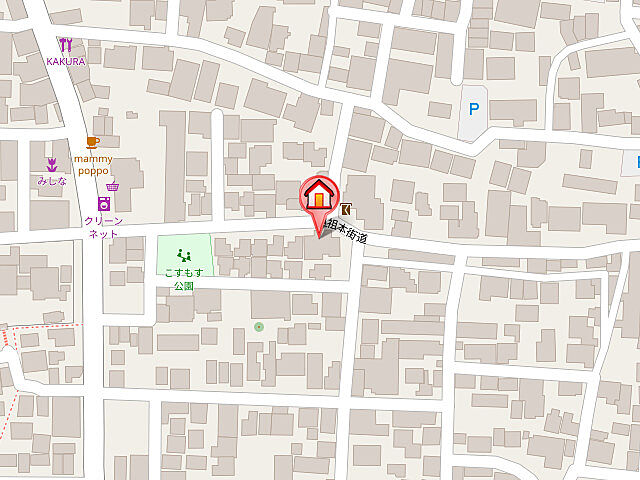The image size is (640, 480).
Task: Select the みしな tulip flower icon
Action: click(x=52, y=165)
